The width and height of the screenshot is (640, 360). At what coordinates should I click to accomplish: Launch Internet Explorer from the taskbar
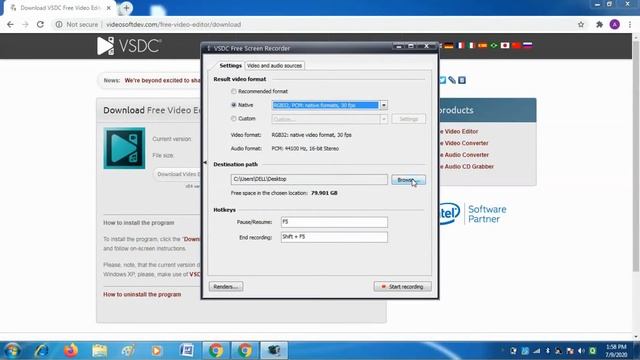coord(41,350)
